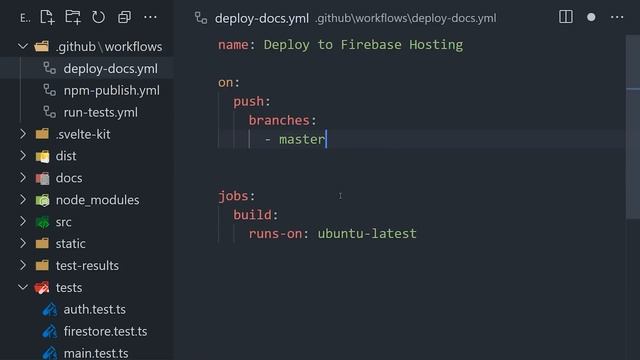The width and height of the screenshot is (640, 360).
Task: Open auth.test.ts file
Action: point(94,309)
